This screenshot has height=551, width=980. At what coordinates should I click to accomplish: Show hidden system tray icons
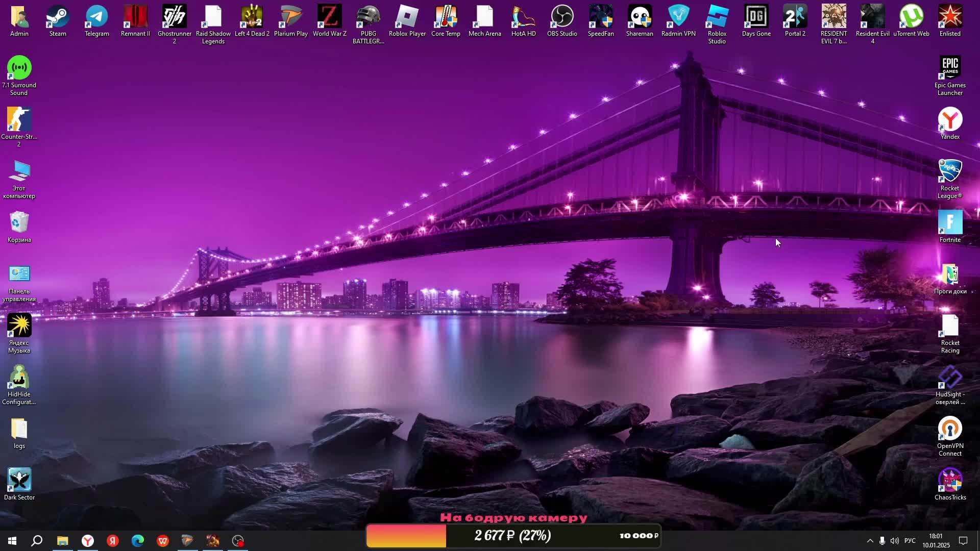[870, 541]
